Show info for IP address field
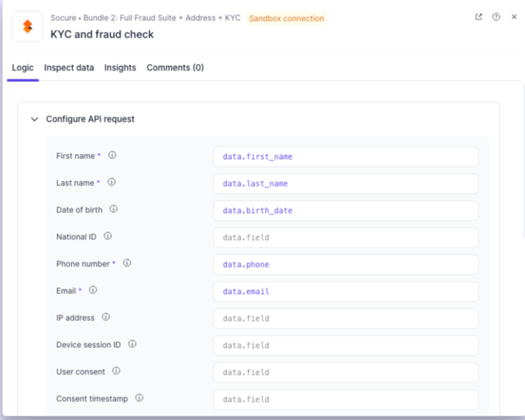 coord(106,317)
